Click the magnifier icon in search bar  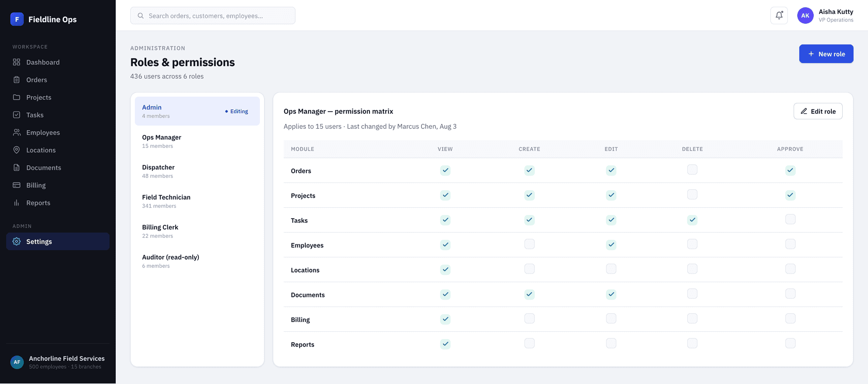click(x=141, y=16)
